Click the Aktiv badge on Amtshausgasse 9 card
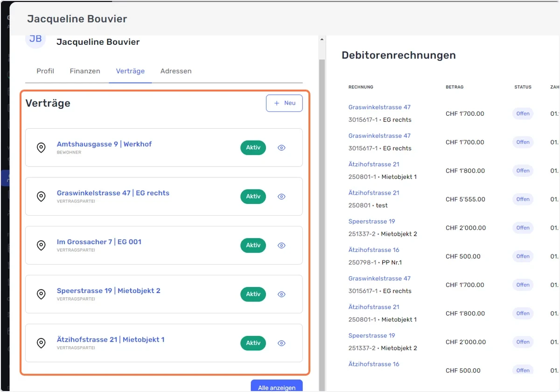 (253, 148)
